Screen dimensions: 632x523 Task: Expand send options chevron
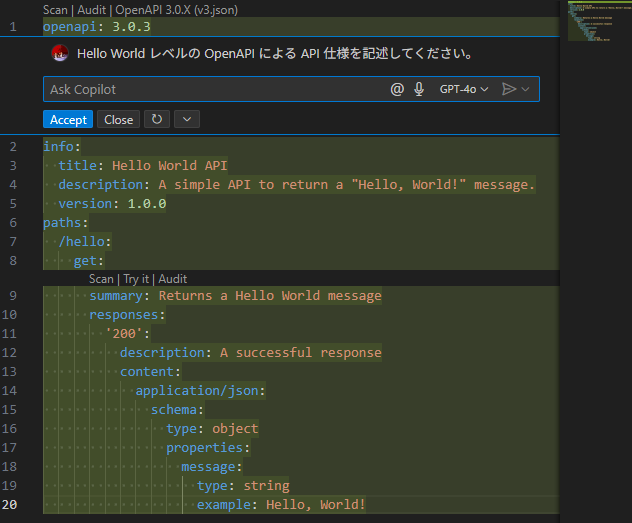pyautogui.click(x=525, y=89)
